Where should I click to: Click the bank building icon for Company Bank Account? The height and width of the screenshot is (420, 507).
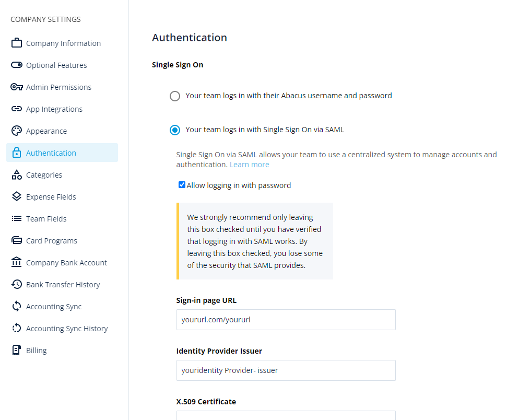[17, 262]
